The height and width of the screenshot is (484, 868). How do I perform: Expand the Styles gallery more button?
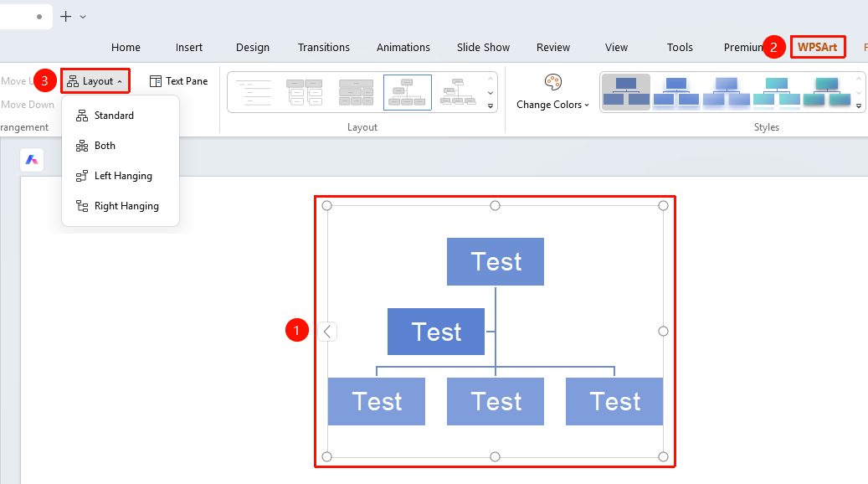[x=859, y=106]
